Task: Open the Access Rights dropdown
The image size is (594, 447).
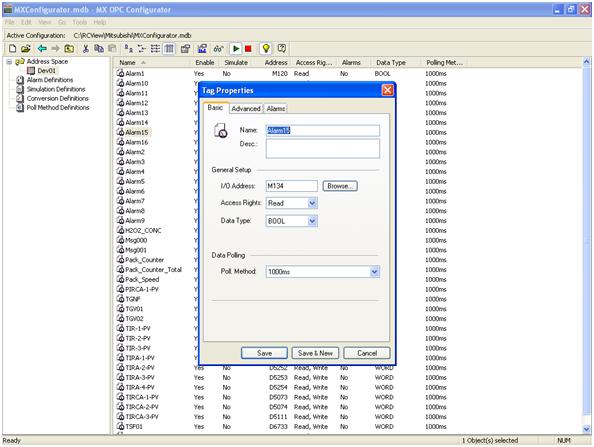Action: pos(312,203)
